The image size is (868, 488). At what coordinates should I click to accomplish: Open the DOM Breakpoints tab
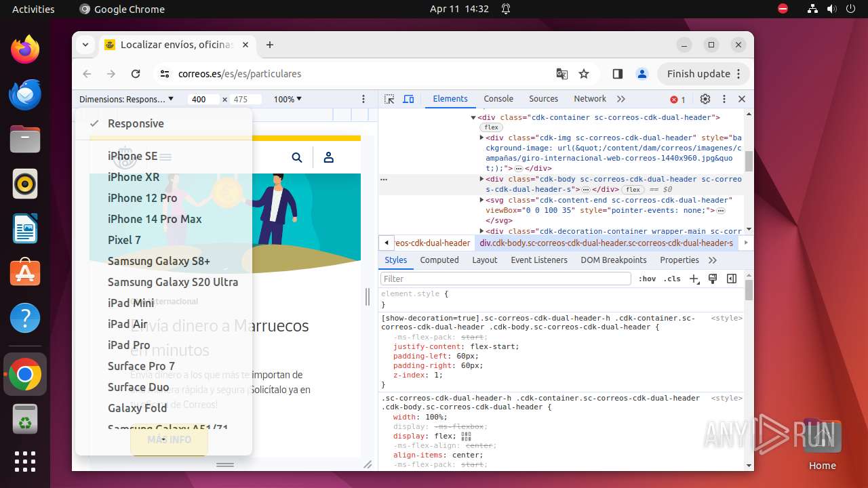pos(614,260)
